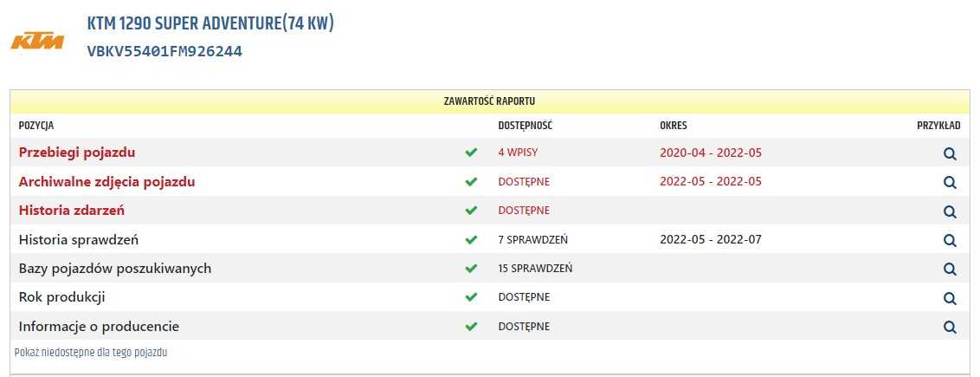View example for Historia zdarzeń

(950, 211)
